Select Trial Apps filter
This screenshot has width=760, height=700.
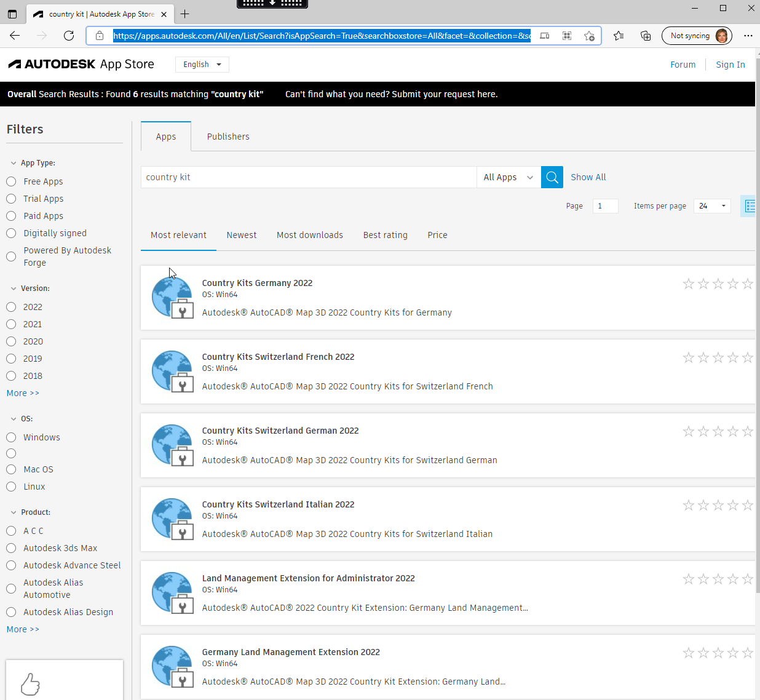(x=11, y=199)
